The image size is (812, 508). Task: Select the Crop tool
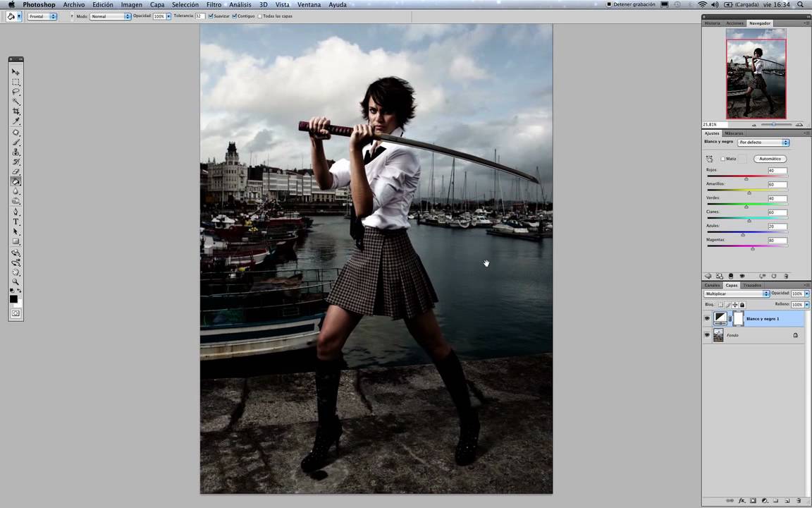[16, 111]
